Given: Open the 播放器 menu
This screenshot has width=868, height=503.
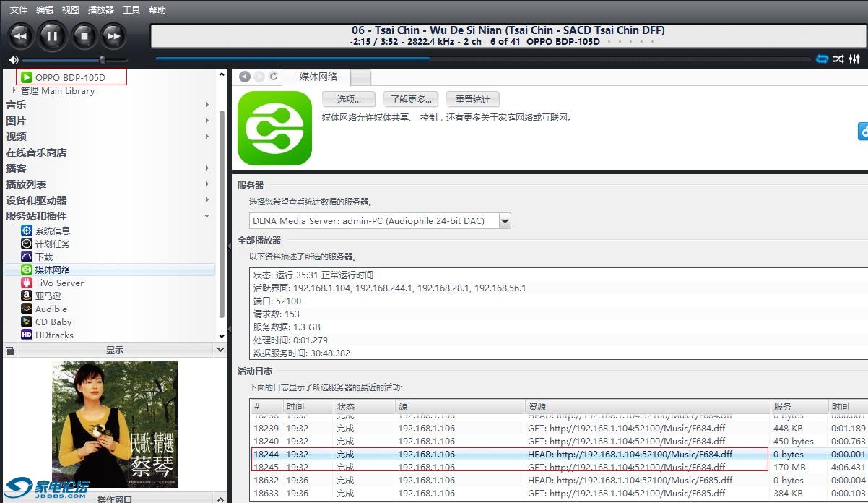Looking at the screenshot, I should coord(101,10).
